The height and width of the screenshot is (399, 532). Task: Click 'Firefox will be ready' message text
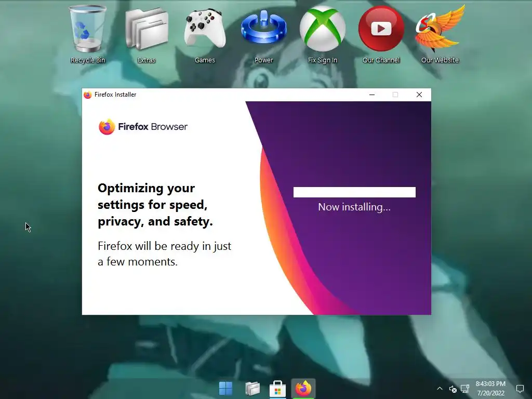pos(165,254)
